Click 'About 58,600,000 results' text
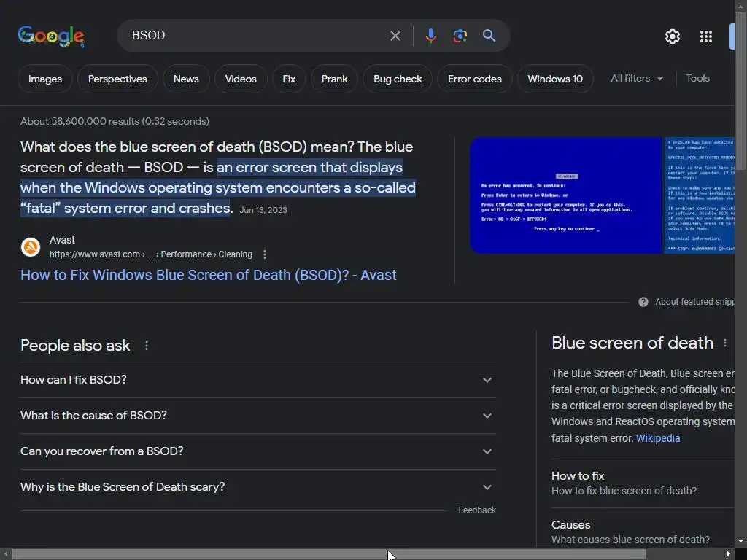747x560 pixels. point(115,122)
